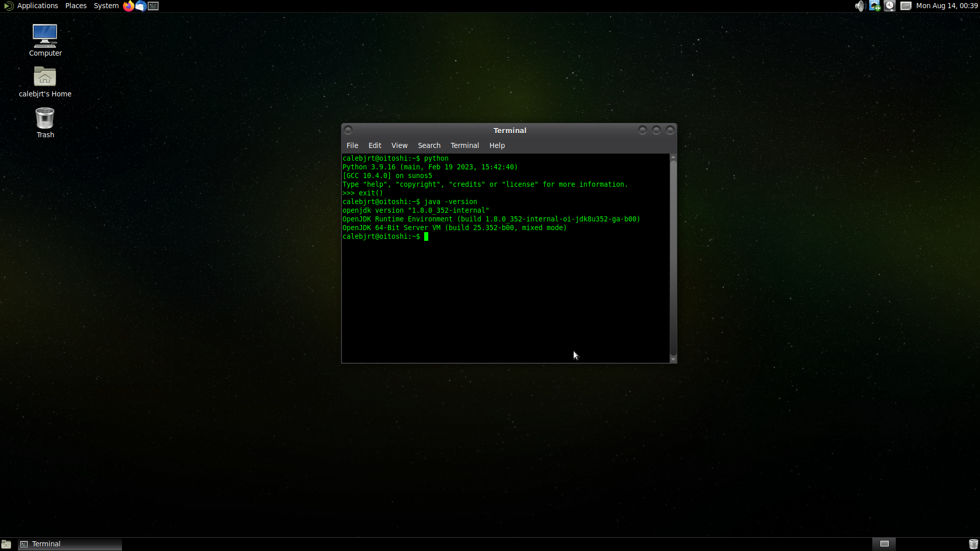The height and width of the screenshot is (551, 980).
Task: Open the Time Slider clock tray icon
Action: tap(890, 6)
